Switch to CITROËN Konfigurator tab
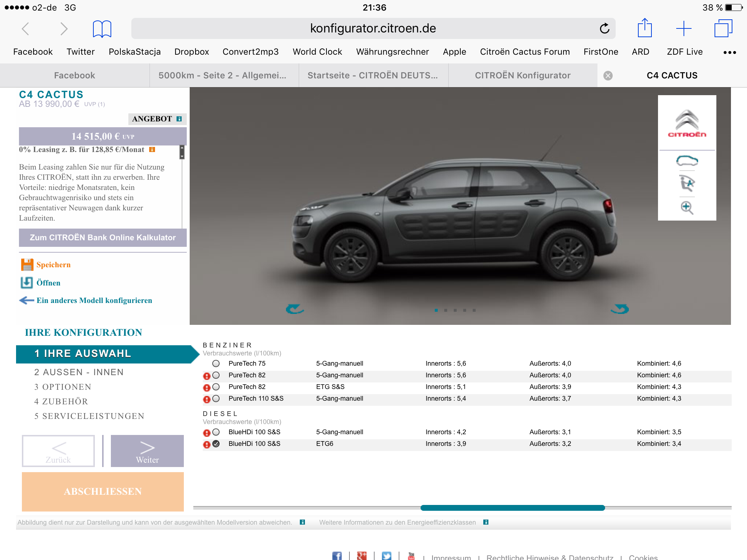 pos(523,75)
